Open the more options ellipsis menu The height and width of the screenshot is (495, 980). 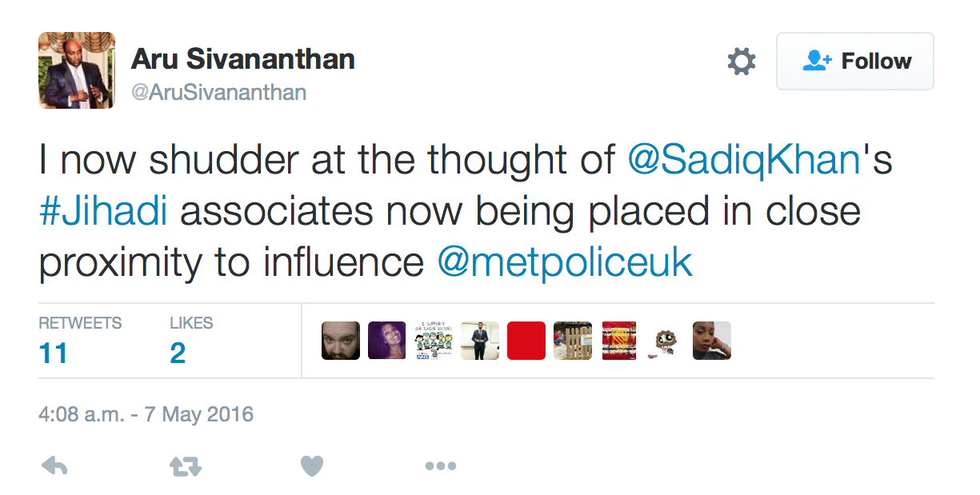tap(441, 466)
